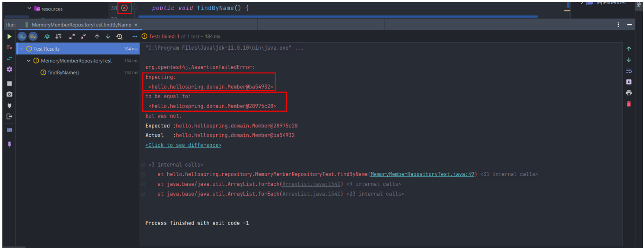
Task: Expand the folded <3 internal calls> line
Action: tap(175, 165)
